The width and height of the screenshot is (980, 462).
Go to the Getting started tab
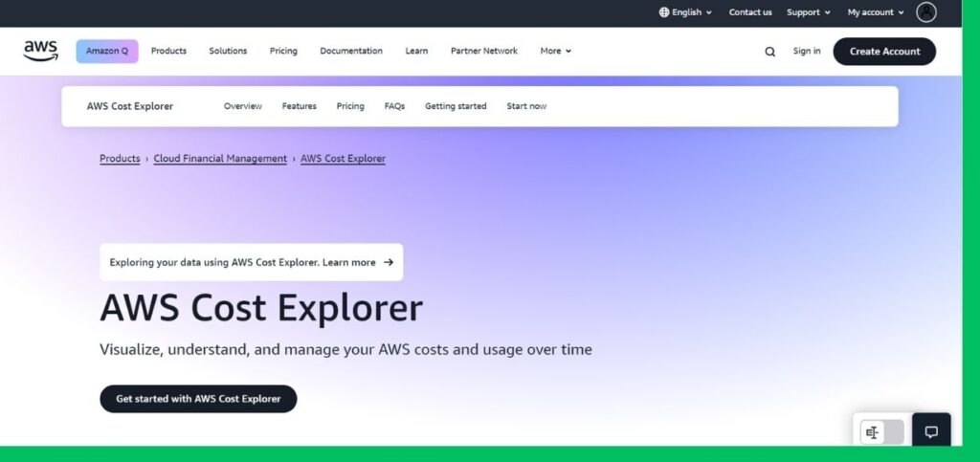(x=456, y=106)
